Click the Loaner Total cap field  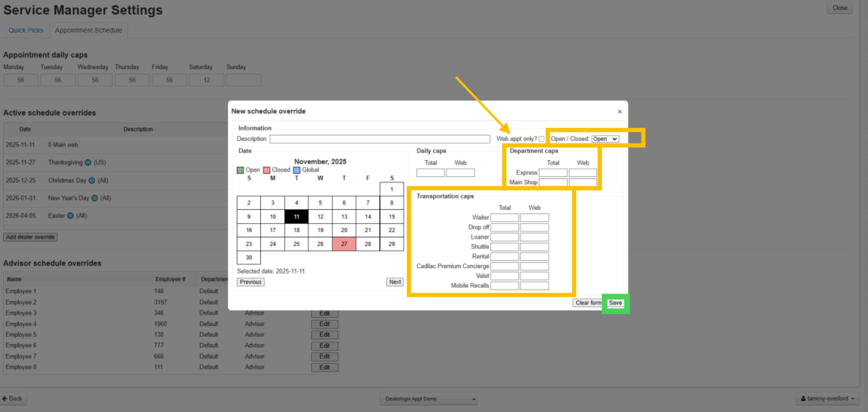(504, 237)
